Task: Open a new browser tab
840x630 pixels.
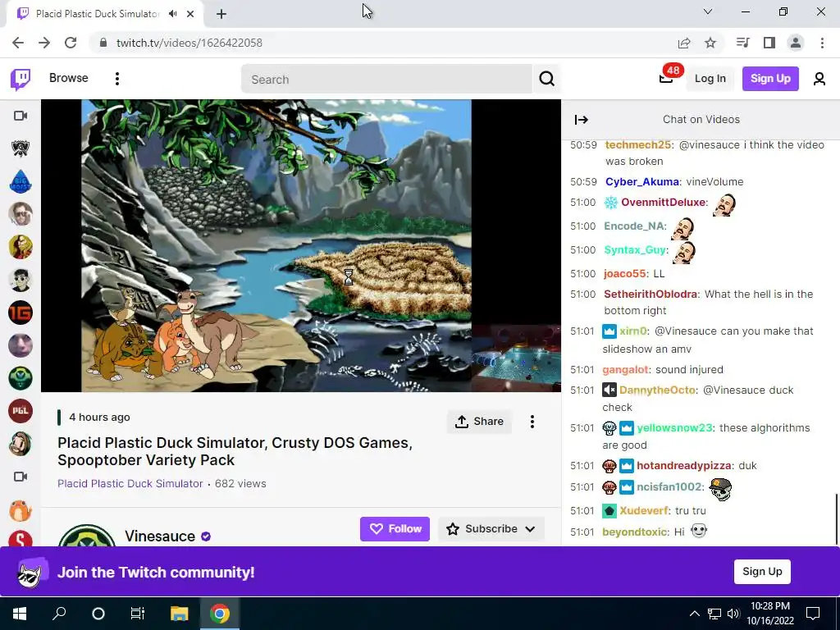Action: click(x=221, y=14)
